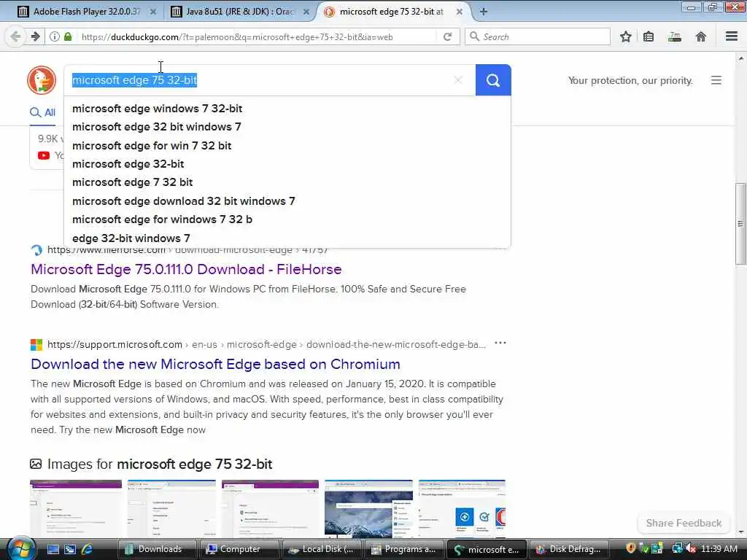Open the second image result thumbnail
The image size is (747, 560).
(x=171, y=508)
